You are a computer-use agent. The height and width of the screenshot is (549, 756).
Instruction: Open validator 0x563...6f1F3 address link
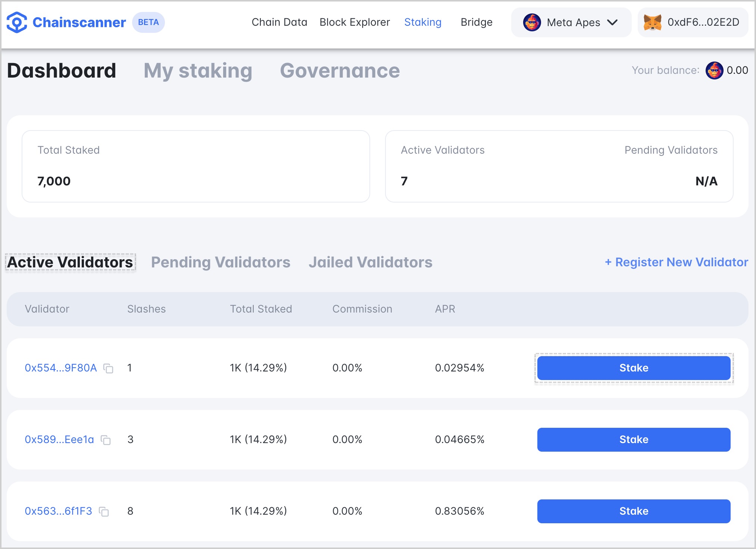click(x=58, y=511)
